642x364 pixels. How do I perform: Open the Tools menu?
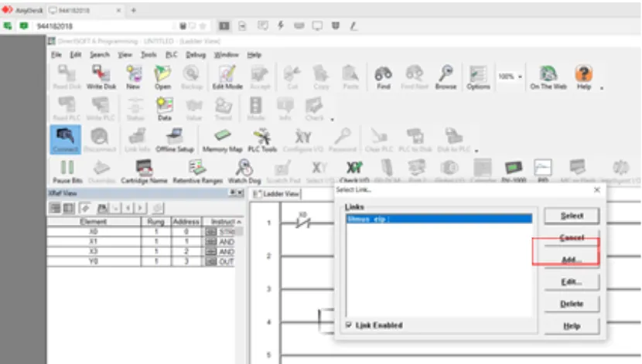click(x=149, y=55)
